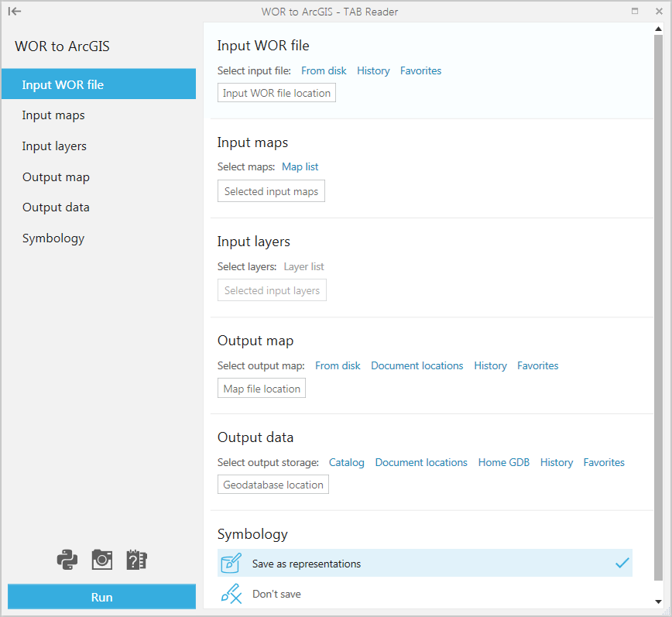Go to Input layers section in sidebar
Viewport: 672px width, 617px height.
tap(98, 146)
